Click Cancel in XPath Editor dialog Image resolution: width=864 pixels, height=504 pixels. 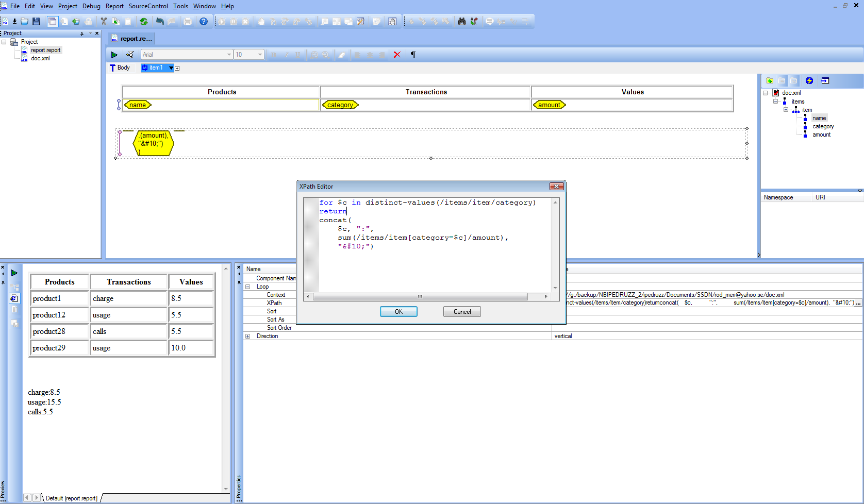[x=462, y=312]
